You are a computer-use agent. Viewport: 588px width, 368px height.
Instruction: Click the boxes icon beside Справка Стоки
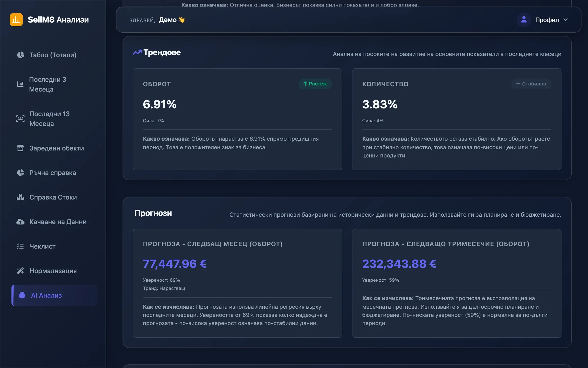tap(21, 197)
